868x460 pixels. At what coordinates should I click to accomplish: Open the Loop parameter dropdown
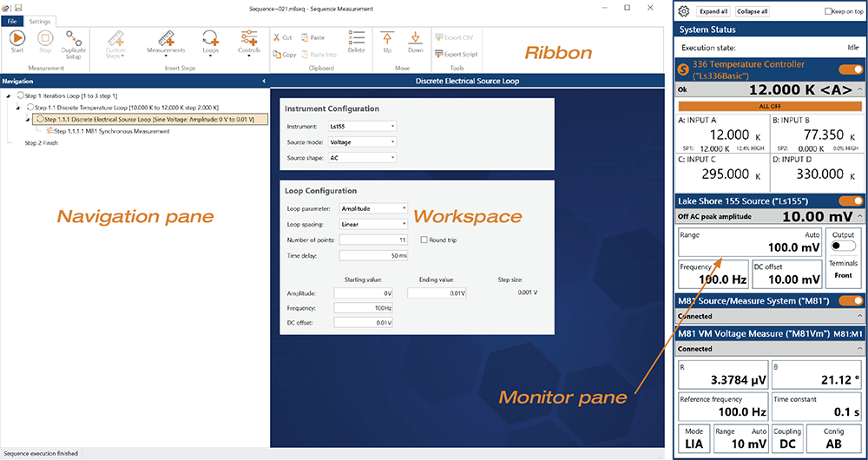coord(373,208)
